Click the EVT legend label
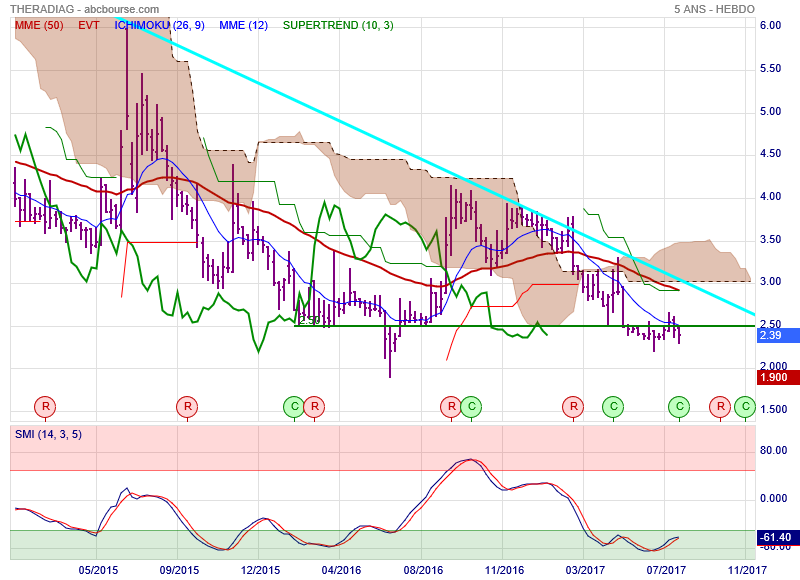Viewport: 800px width, 580px height. pyautogui.click(x=88, y=25)
